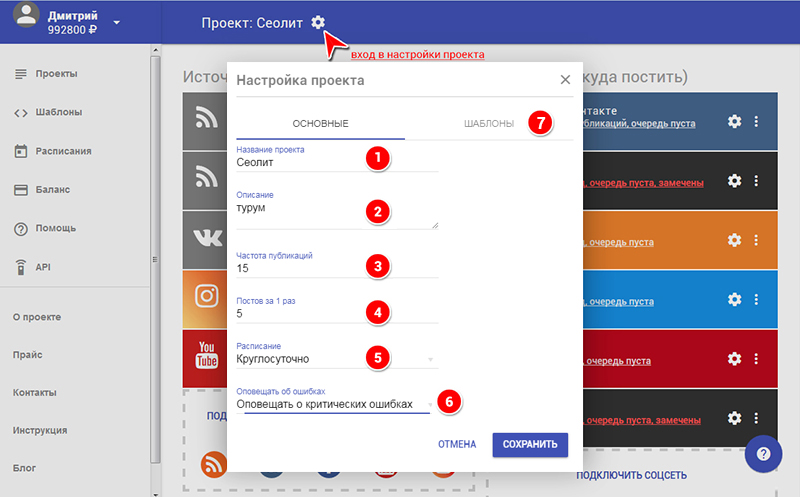Expand the Дмитрий user account dropdown

click(x=116, y=22)
